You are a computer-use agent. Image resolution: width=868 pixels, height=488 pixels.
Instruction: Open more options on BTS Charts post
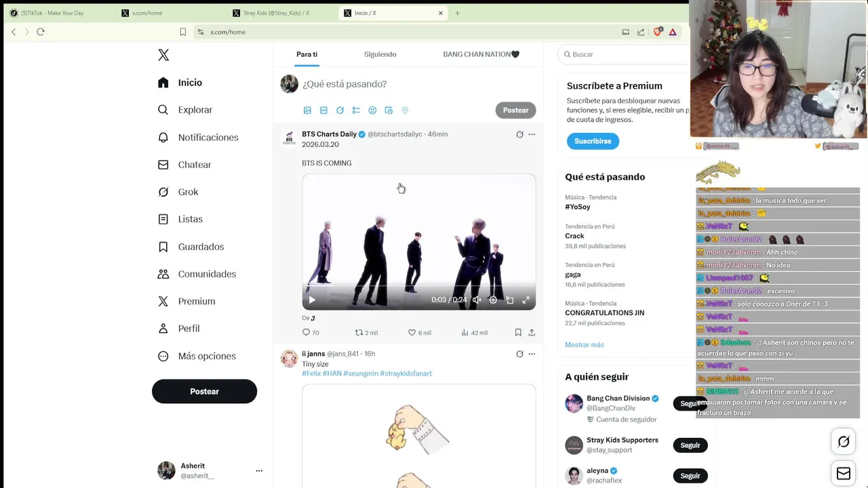click(532, 134)
